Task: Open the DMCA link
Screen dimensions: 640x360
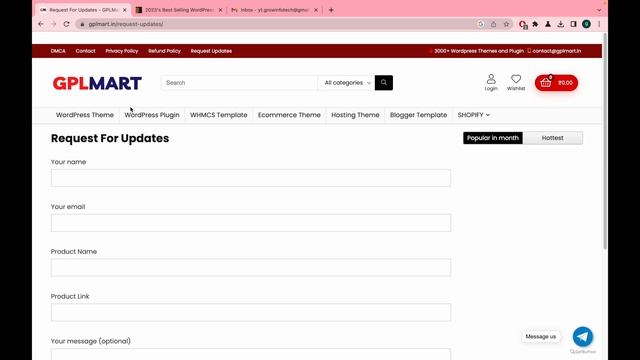Action: 58,51
